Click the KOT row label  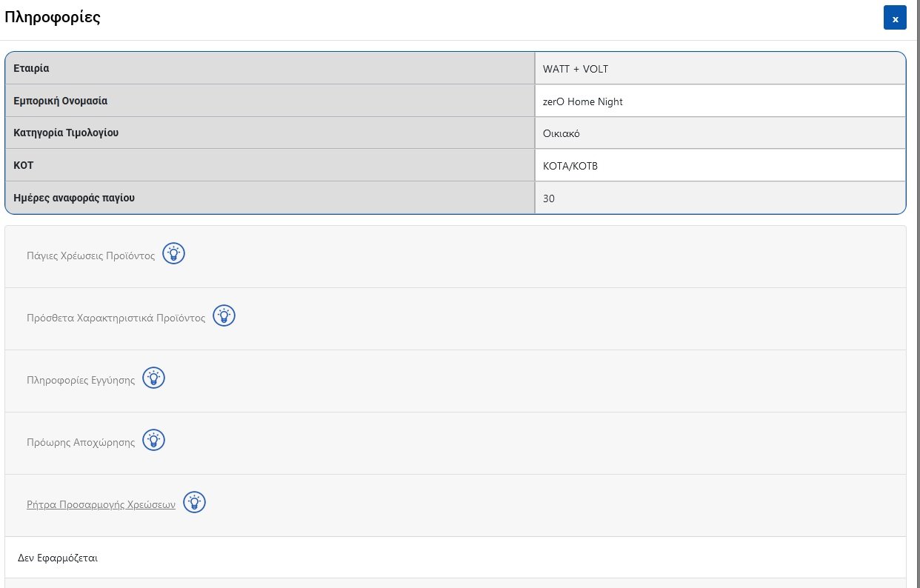click(23, 165)
